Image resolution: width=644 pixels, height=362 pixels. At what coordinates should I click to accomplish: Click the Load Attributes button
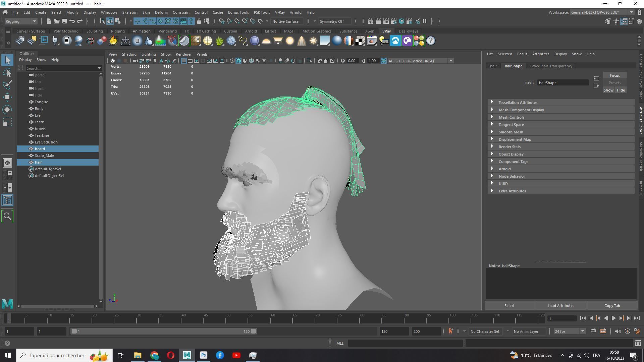pos(560,306)
